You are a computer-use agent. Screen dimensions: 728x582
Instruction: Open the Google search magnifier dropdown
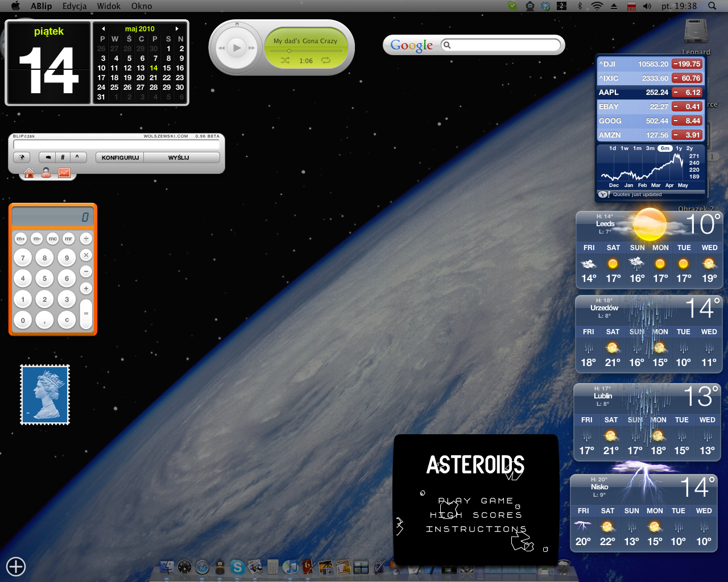click(447, 45)
